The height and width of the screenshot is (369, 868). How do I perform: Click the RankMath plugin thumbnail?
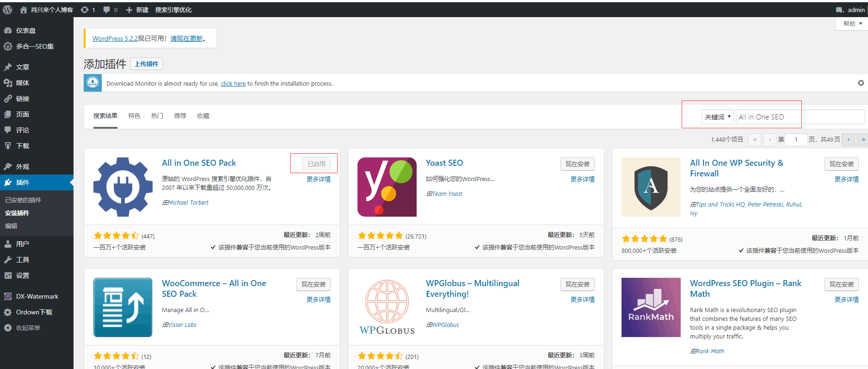click(651, 307)
